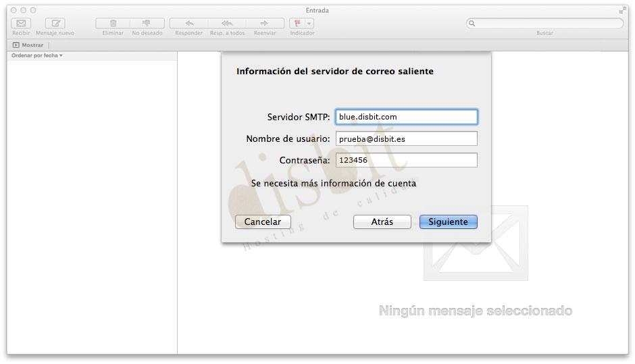Continue with the Siguiente button
Image resolution: width=635 pixels, height=364 pixels.
click(x=448, y=222)
